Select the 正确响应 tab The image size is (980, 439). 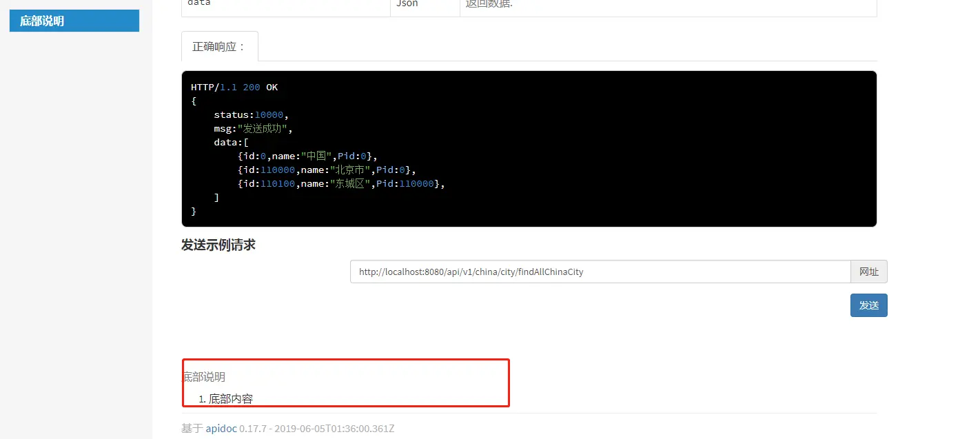[219, 46]
